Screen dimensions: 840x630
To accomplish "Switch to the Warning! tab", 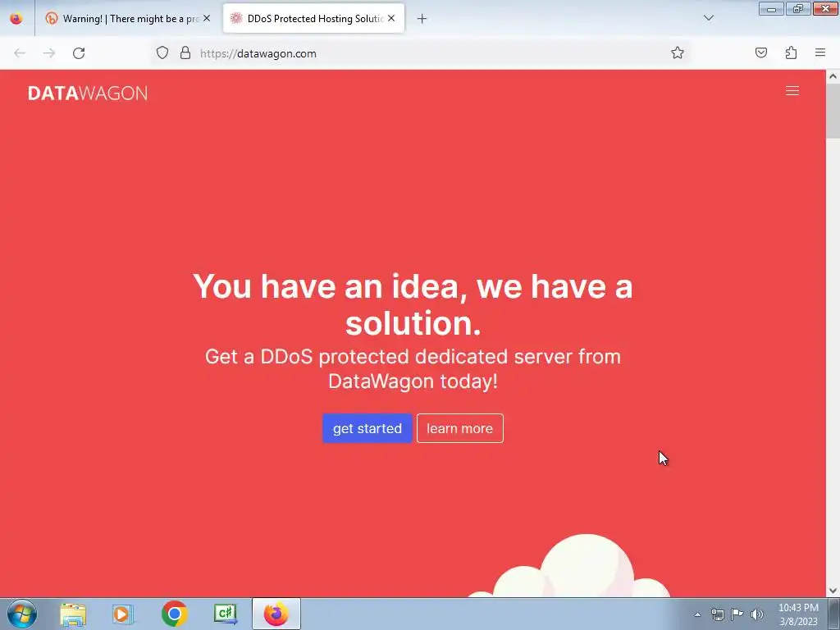I will click(128, 18).
